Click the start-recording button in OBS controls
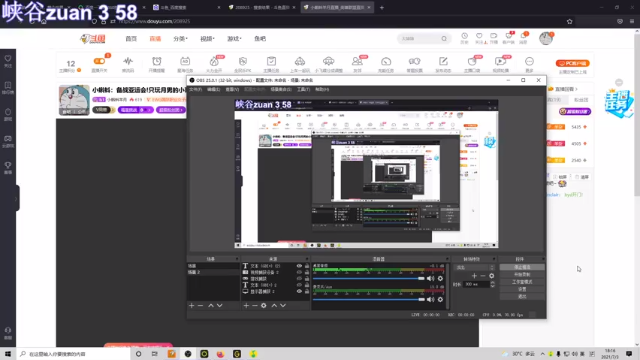Screen dimensions: 640x360 522,274
